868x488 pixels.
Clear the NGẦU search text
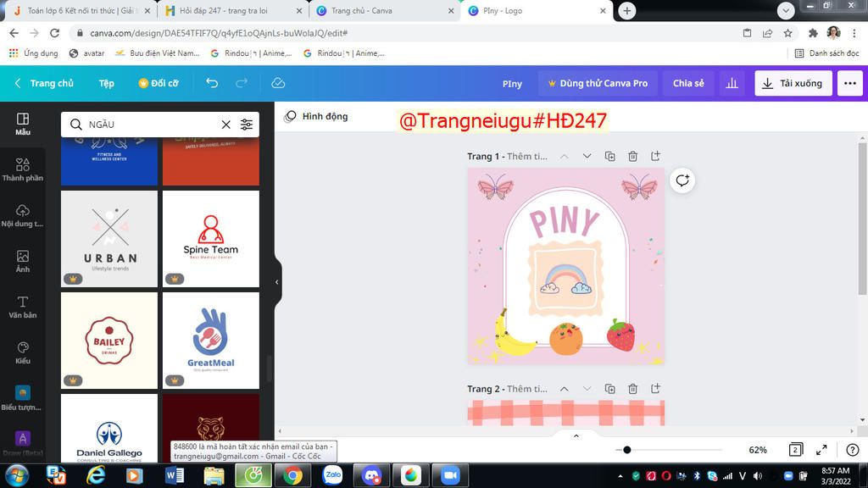coord(225,125)
